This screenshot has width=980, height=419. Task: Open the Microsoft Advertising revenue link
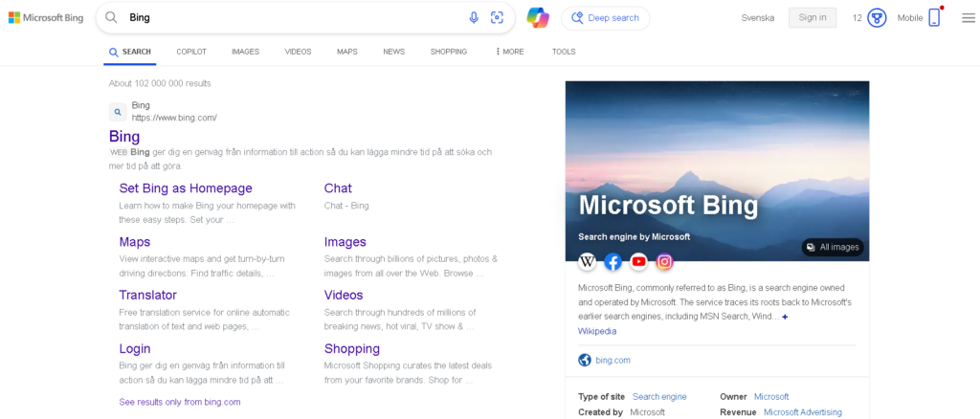click(x=803, y=412)
